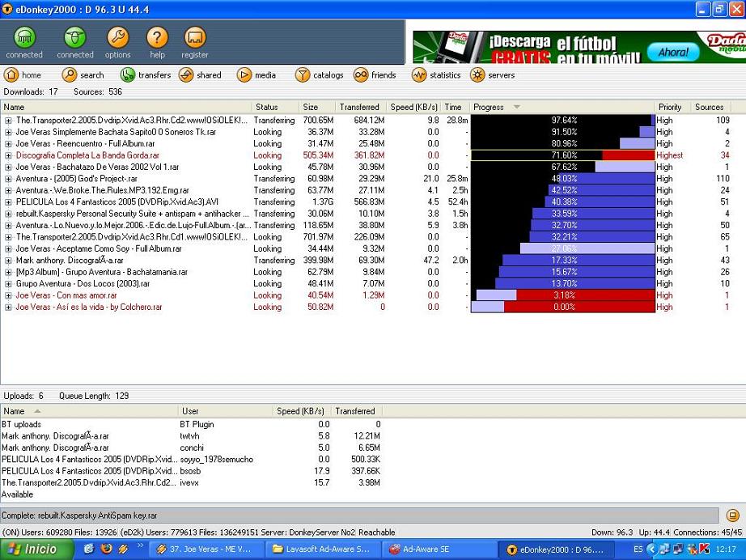The width and height of the screenshot is (746, 560).
Task: Click the 97.64% progress bar
Action: point(563,121)
